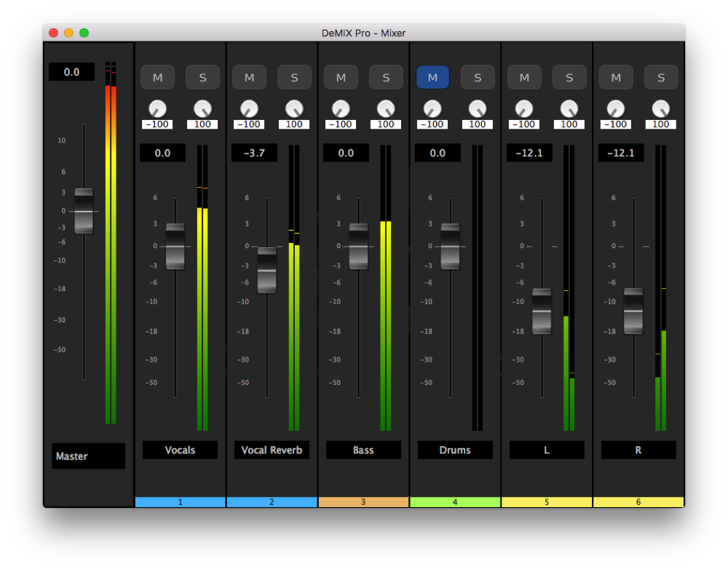
Task: Click Vocal Reverb right pan knob
Action: coord(294,108)
